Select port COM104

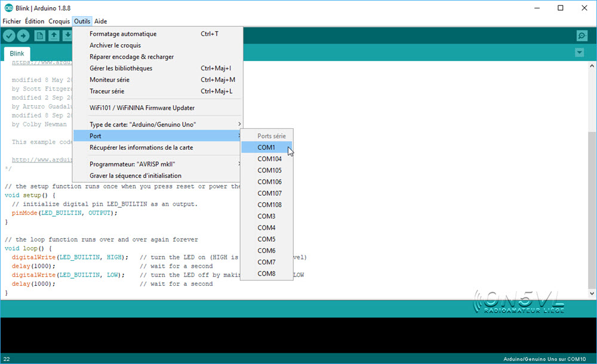tap(266, 159)
